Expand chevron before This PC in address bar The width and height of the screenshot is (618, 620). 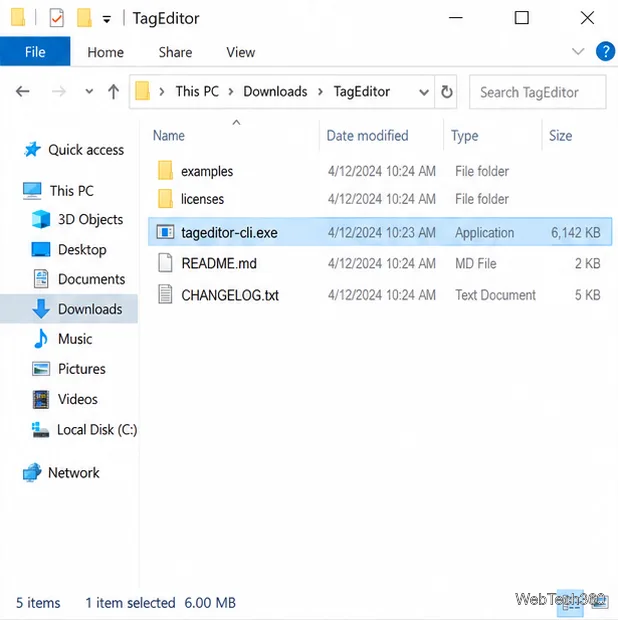click(162, 92)
